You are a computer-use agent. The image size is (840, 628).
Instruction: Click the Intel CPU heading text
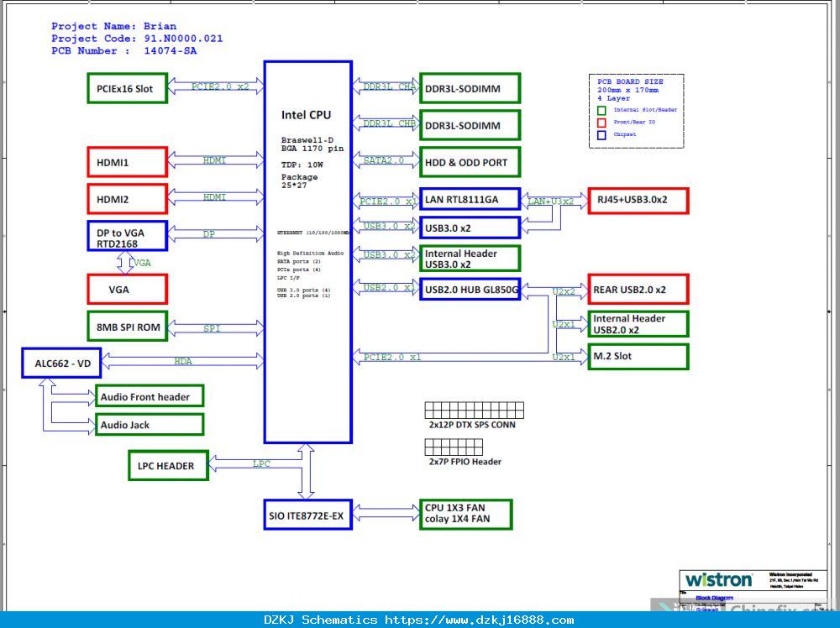[x=306, y=114]
